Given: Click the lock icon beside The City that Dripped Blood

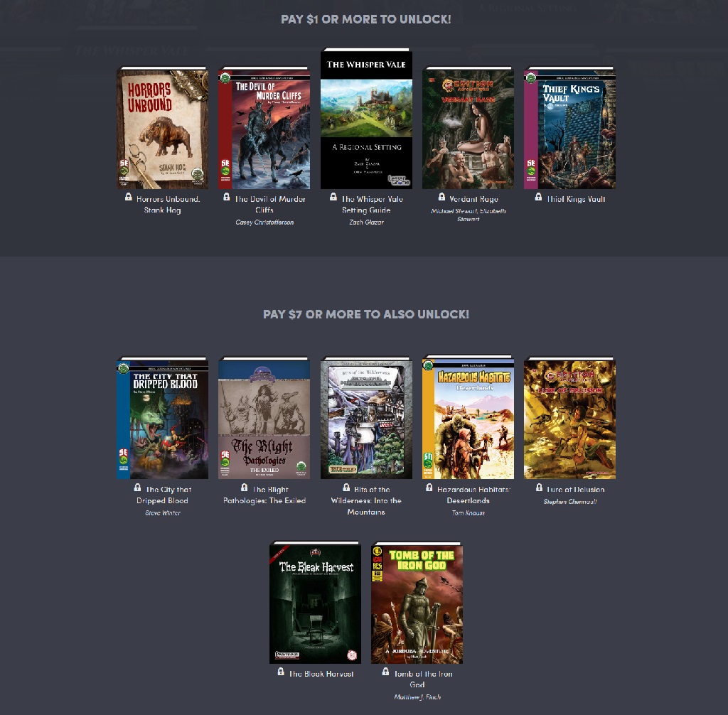Looking at the screenshot, I should (x=138, y=488).
